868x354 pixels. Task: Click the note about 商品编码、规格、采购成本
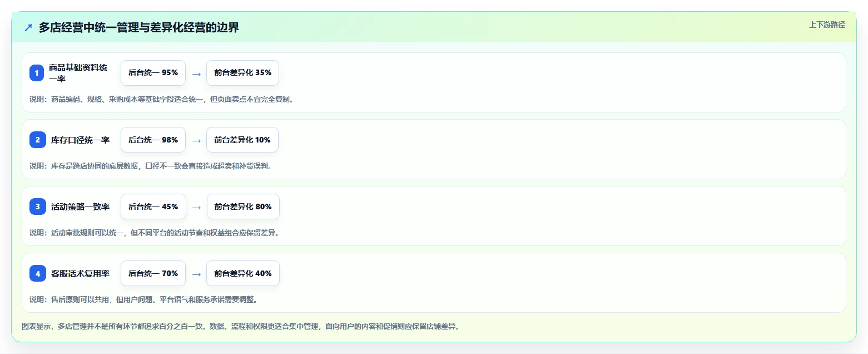click(162, 99)
